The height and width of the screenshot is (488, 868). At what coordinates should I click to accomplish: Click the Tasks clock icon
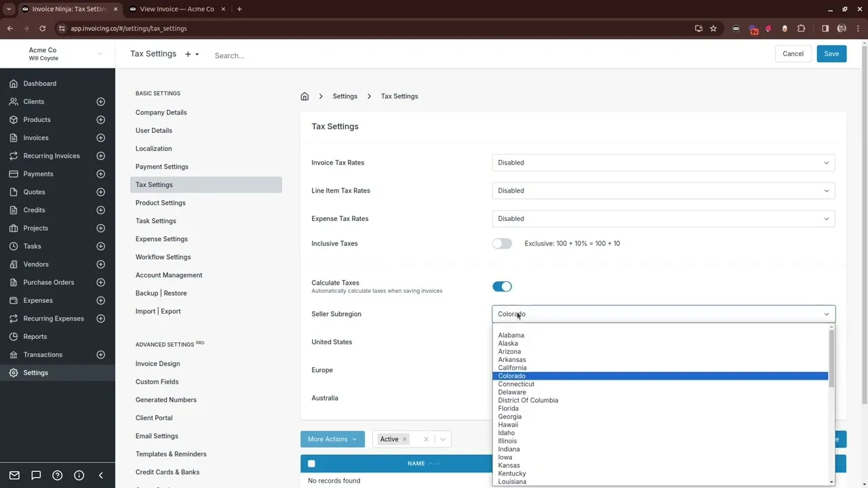14,246
